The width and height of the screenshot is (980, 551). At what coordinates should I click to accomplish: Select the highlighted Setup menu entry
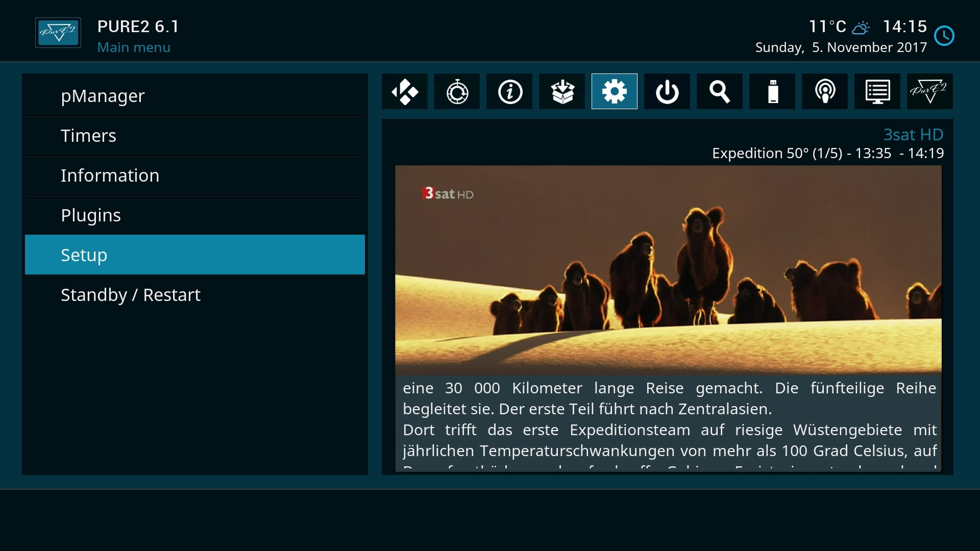coord(195,255)
